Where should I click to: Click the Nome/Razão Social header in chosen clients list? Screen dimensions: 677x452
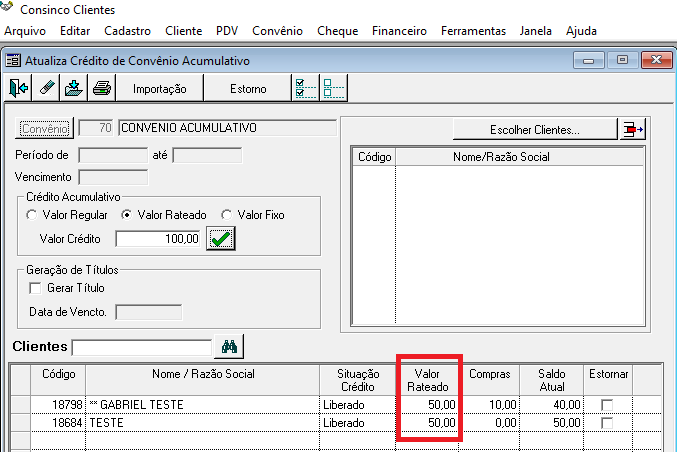coord(520,157)
